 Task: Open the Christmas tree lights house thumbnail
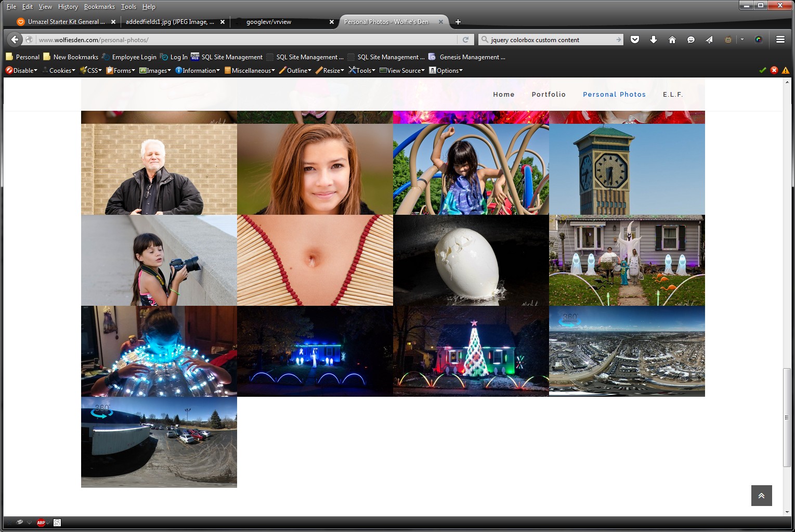click(471, 352)
